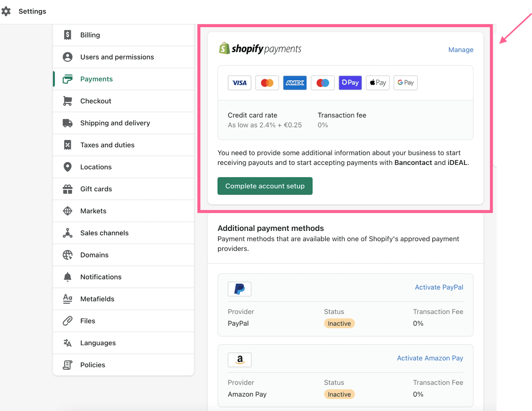Open Users and permissions settings
This screenshot has height=411, width=532.
[123, 57]
